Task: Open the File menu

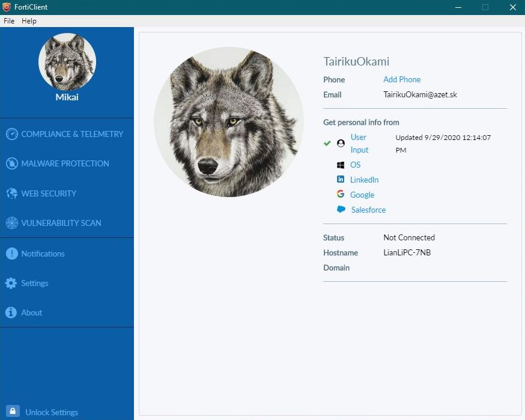Action: pos(9,21)
